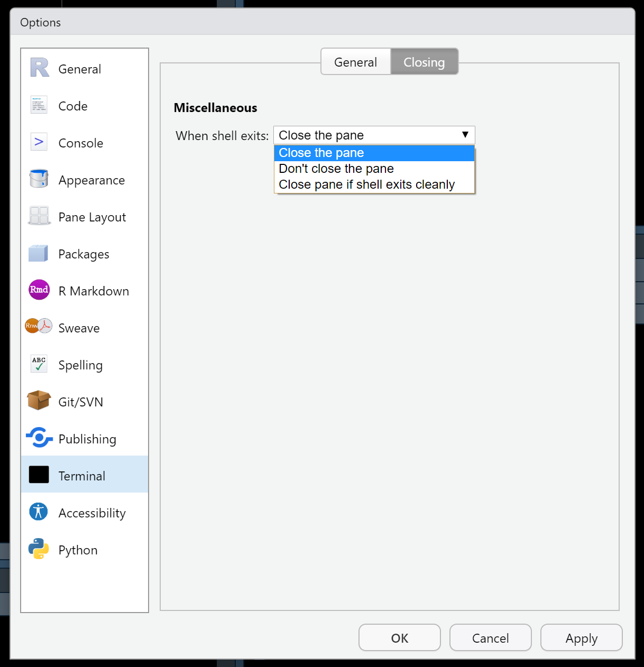
Task: Click the black Terminal icon
Action: (39, 475)
